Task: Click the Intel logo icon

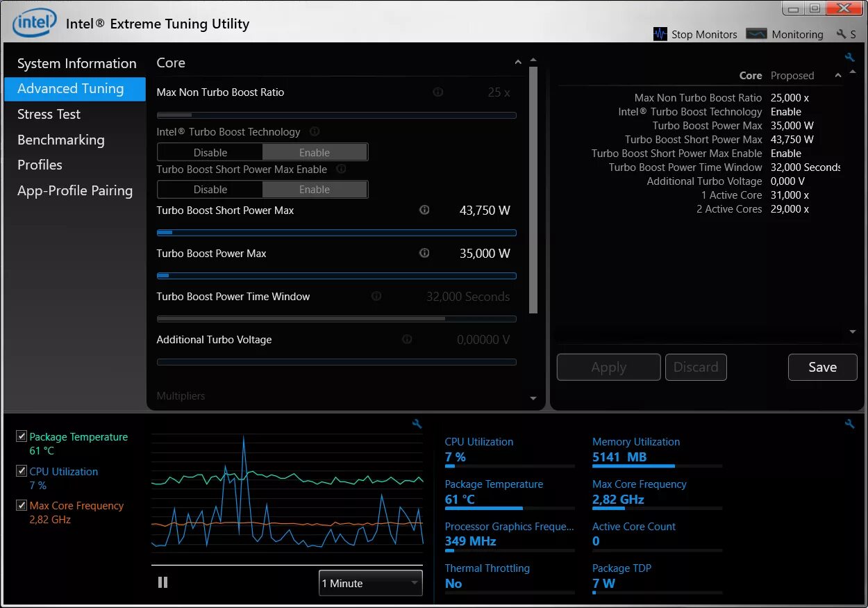Action: (x=34, y=23)
